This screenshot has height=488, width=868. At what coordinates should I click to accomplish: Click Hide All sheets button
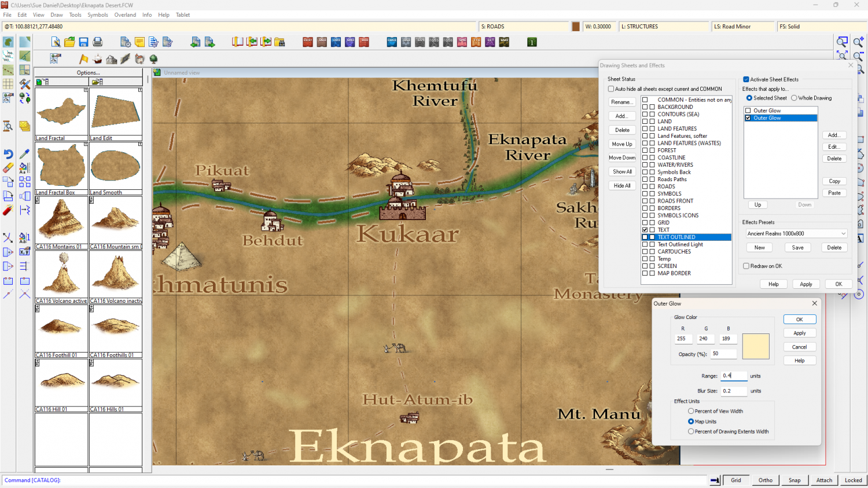622,186
